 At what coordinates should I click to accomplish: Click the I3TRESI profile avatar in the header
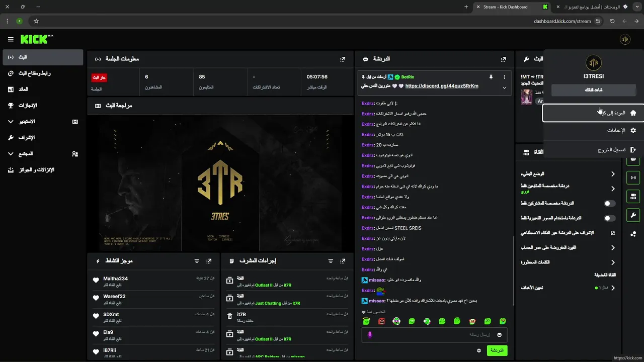625,39
